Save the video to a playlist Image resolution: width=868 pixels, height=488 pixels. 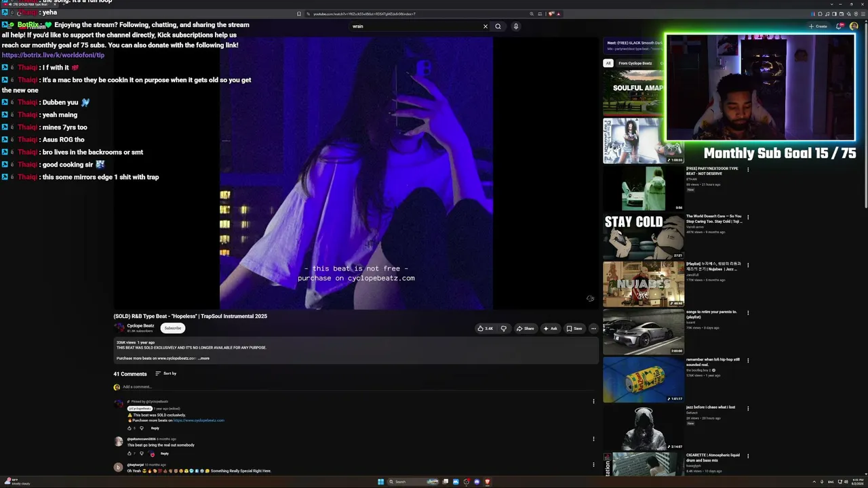574,329
